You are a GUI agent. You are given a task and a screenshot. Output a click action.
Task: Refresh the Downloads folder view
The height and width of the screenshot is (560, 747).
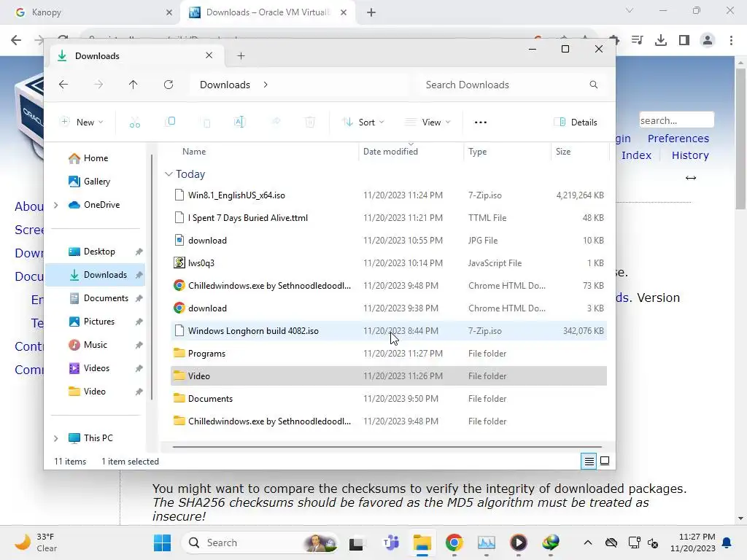pyautogui.click(x=169, y=85)
